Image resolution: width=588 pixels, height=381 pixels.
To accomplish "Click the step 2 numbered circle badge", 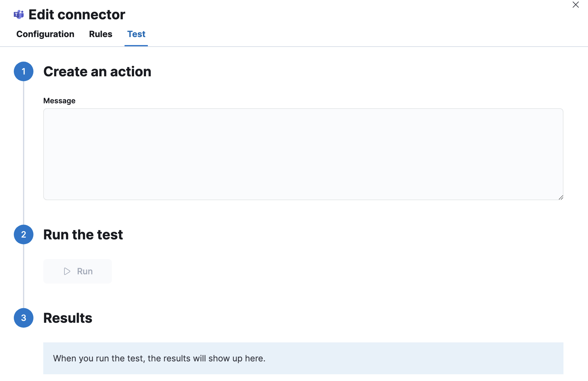I will coord(23,234).
